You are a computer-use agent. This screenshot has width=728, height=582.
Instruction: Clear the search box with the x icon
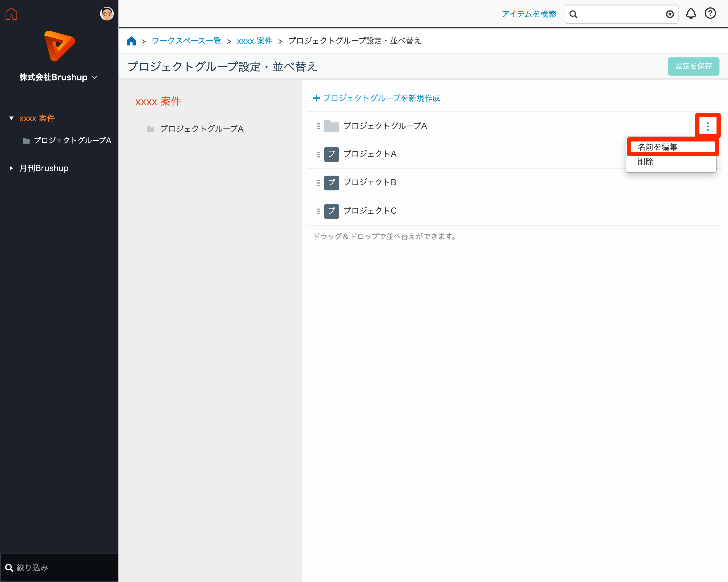coord(670,14)
